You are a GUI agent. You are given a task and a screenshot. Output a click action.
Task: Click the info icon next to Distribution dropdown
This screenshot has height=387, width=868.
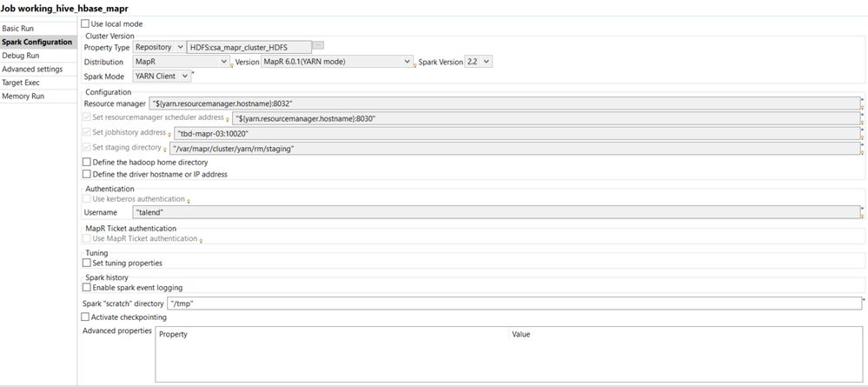[x=232, y=65]
